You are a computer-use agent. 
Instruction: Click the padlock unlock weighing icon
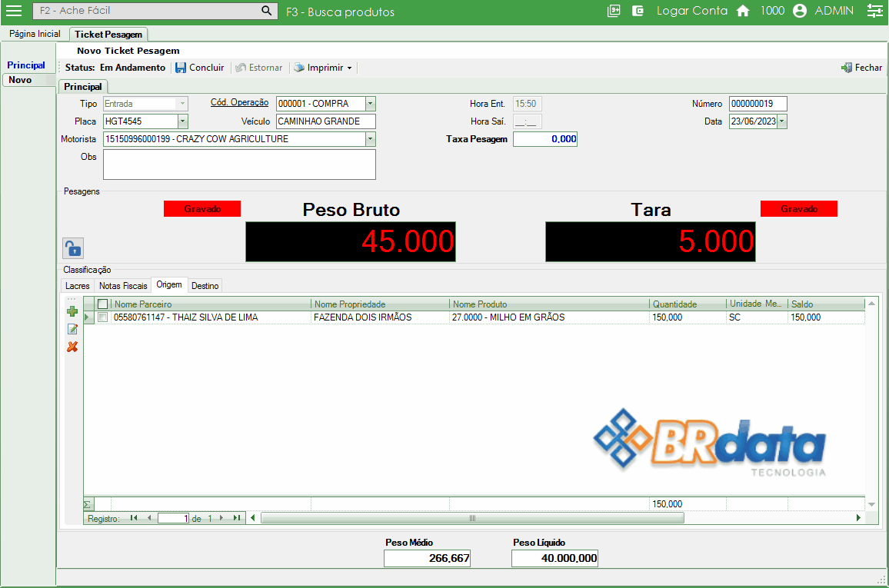click(72, 248)
